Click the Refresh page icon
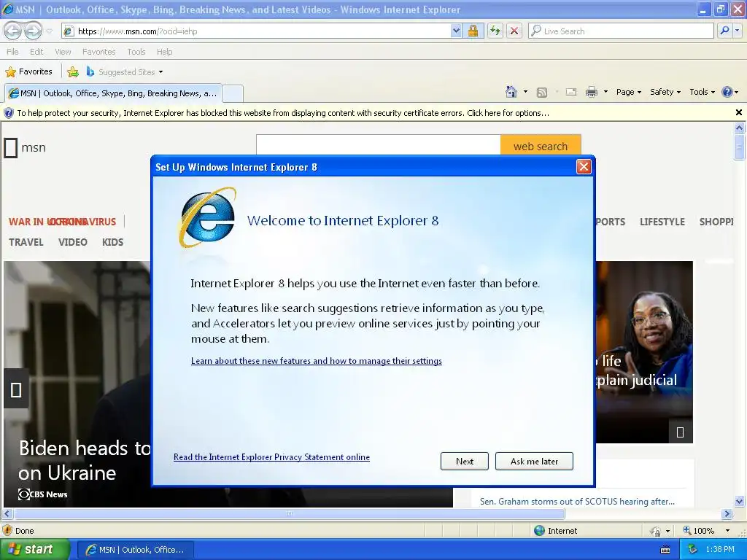Screen dimensions: 747x560 point(495,31)
